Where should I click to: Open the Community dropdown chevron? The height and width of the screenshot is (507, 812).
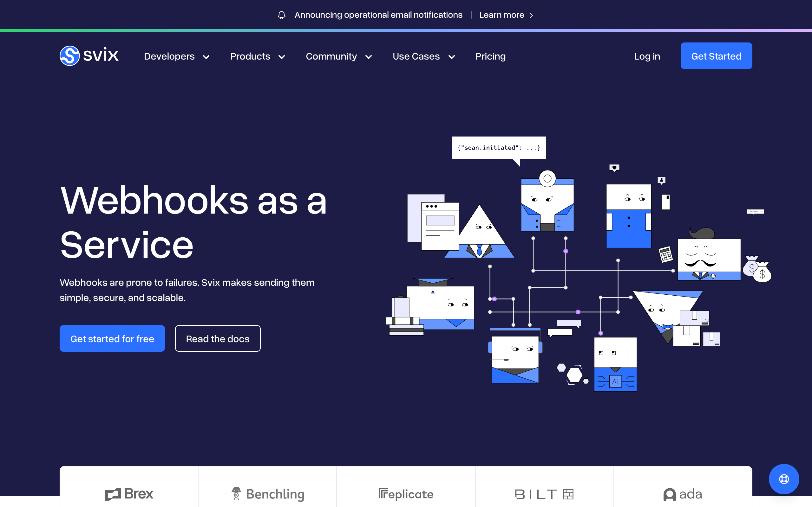click(x=369, y=57)
